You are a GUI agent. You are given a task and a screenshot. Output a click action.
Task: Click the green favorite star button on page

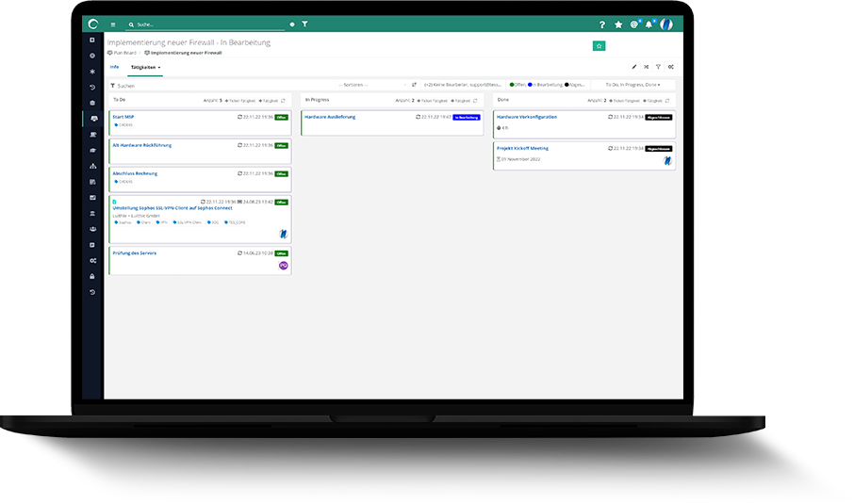(x=599, y=46)
